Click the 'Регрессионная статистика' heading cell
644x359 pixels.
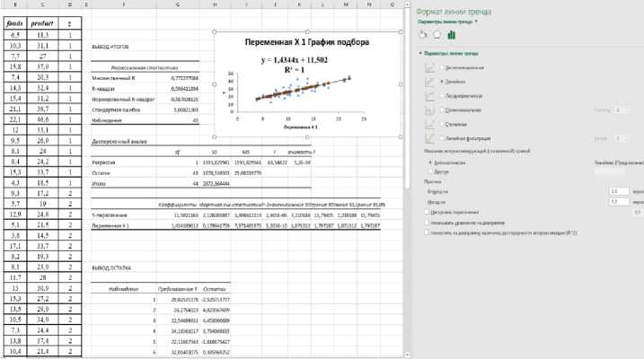coord(145,67)
